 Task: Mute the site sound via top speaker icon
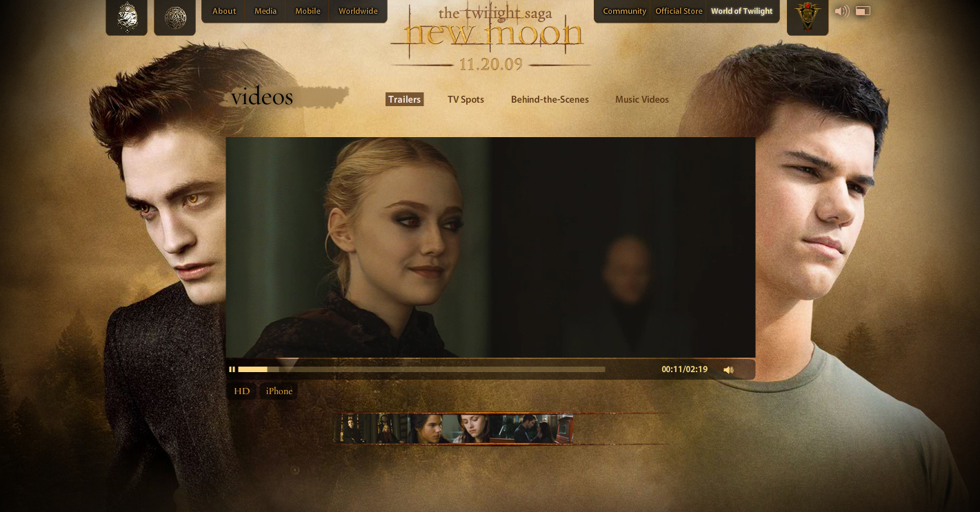pos(841,11)
